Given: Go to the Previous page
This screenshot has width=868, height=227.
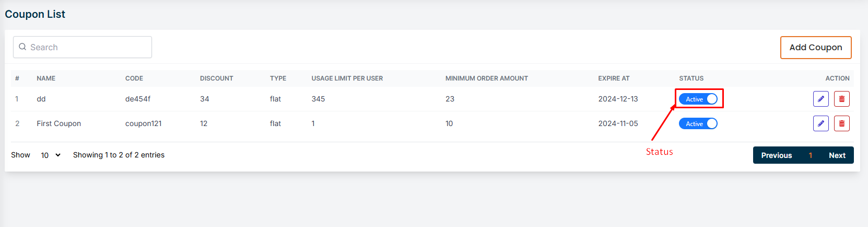Looking at the screenshot, I should pos(776,155).
